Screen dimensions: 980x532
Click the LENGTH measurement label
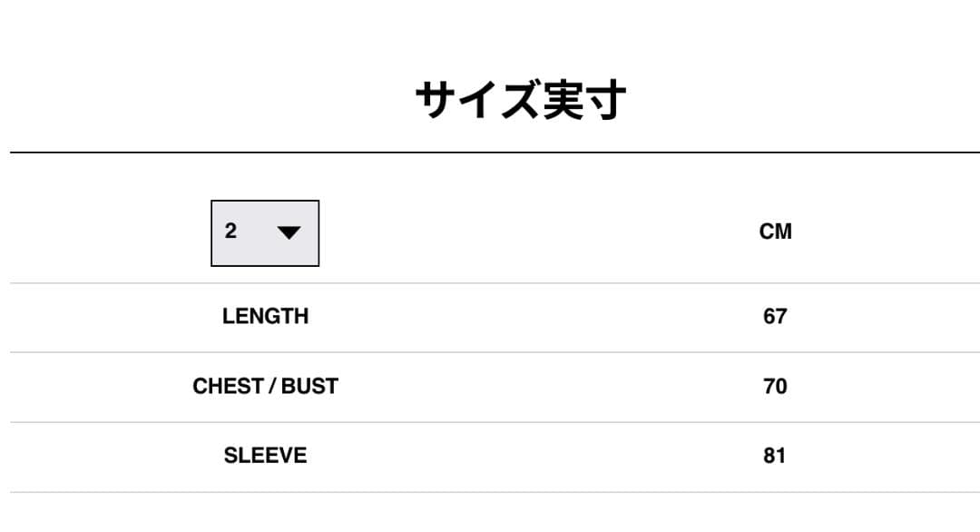click(265, 317)
